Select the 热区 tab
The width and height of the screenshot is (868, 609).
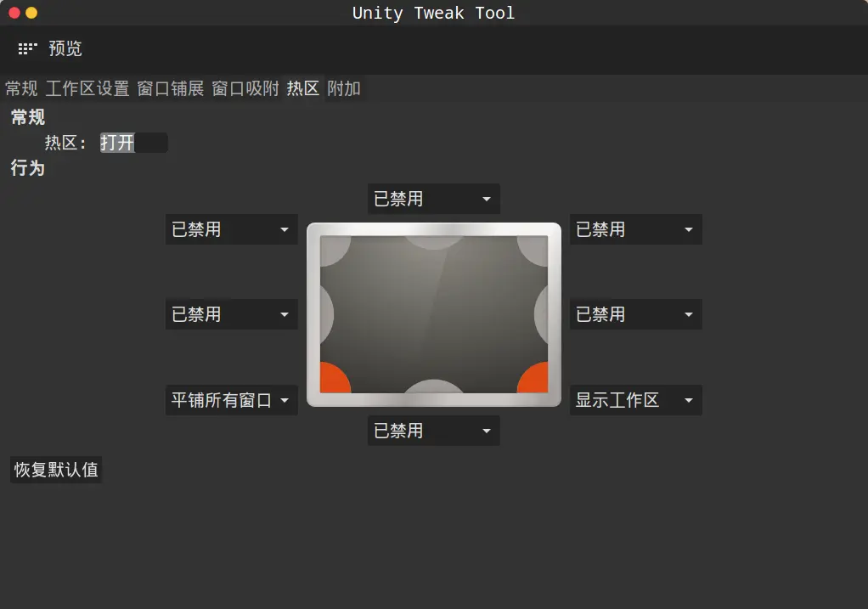pyautogui.click(x=303, y=88)
